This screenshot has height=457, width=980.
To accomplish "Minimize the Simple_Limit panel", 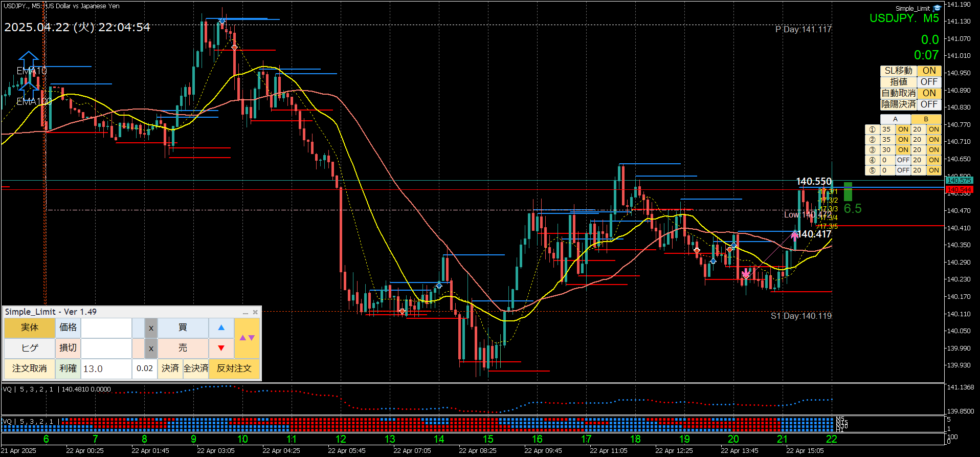I will pyautogui.click(x=246, y=312).
